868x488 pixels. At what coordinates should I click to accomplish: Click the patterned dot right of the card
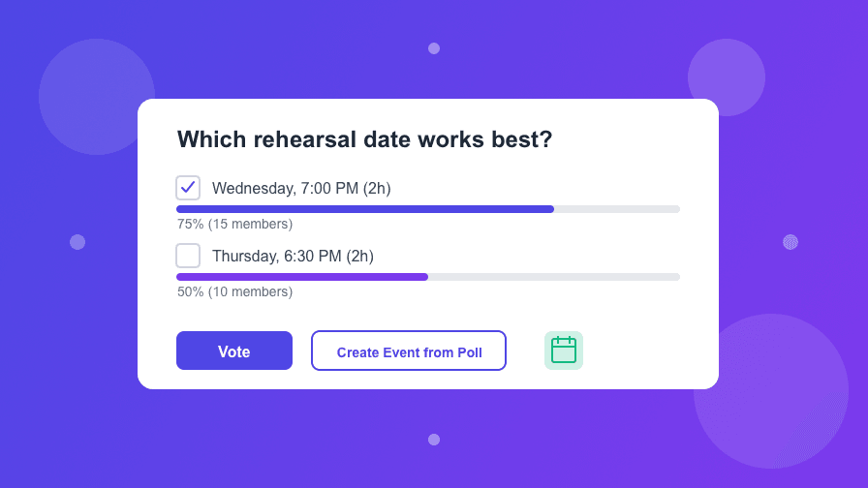[x=790, y=242]
